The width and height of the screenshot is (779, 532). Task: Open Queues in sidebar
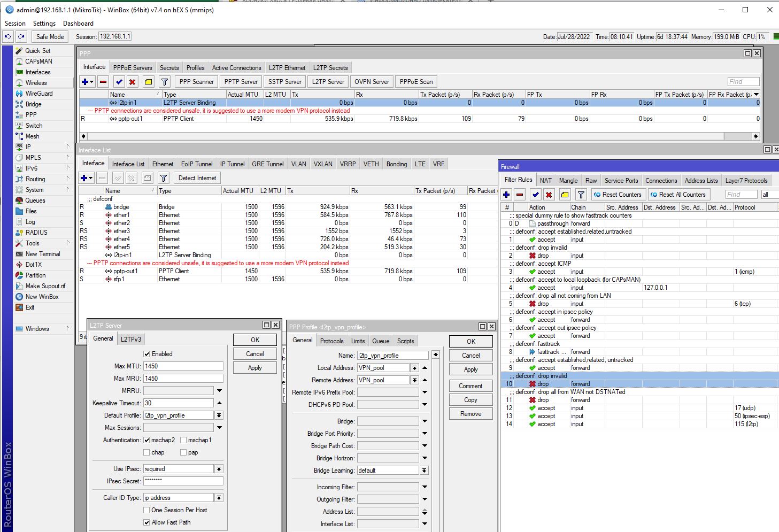click(x=35, y=201)
